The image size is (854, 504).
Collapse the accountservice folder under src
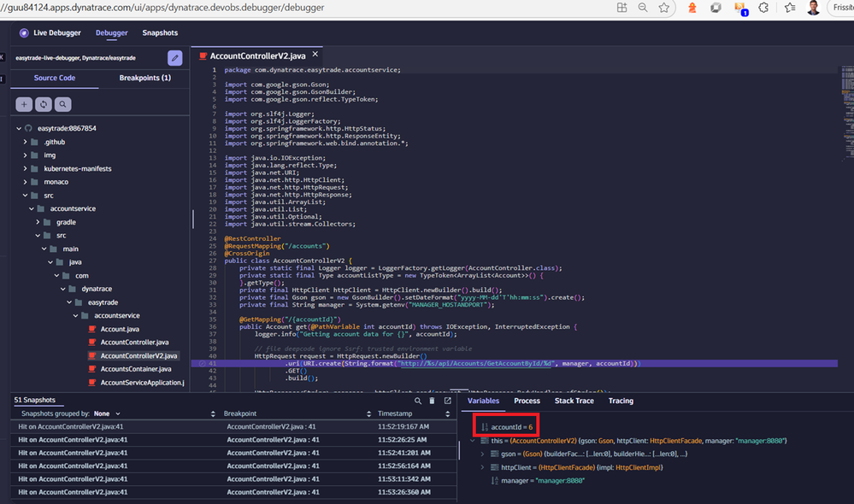coord(31,208)
